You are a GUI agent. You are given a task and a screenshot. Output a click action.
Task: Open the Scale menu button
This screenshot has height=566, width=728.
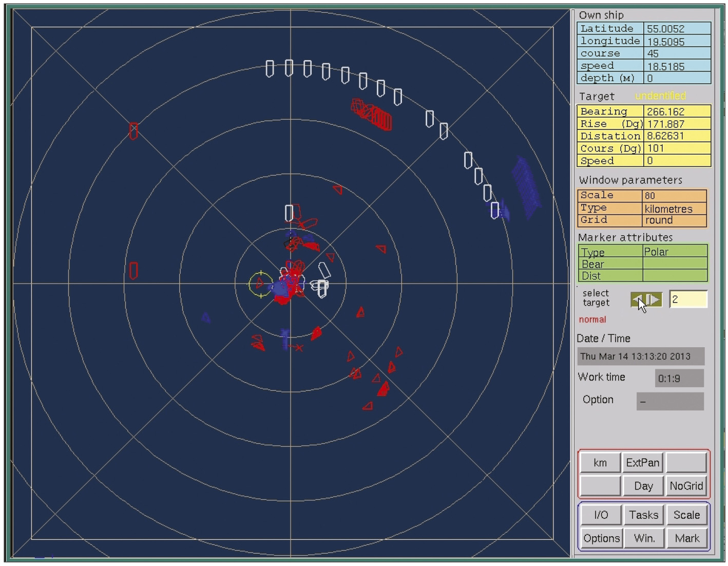[687, 515]
